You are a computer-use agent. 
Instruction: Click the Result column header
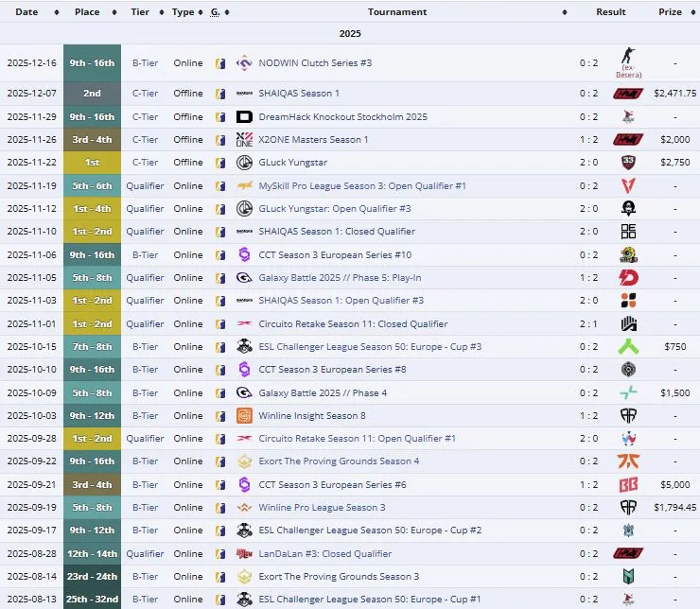(611, 12)
